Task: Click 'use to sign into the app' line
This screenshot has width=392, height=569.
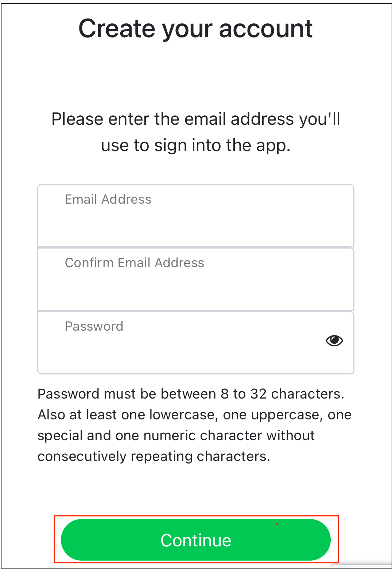Action: 196,146
